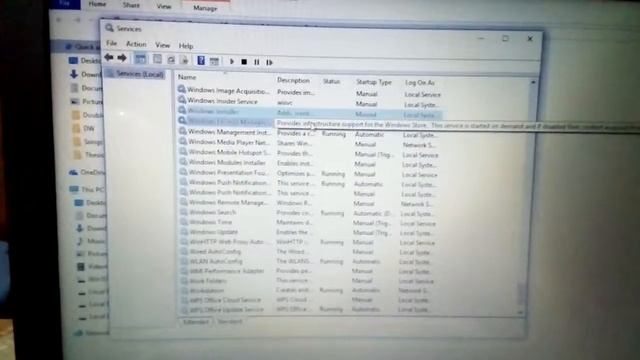Click the Forward arrow in Services toolbar
This screenshot has width=640, height=360.
pyautogui.click(x=122, y=58)
